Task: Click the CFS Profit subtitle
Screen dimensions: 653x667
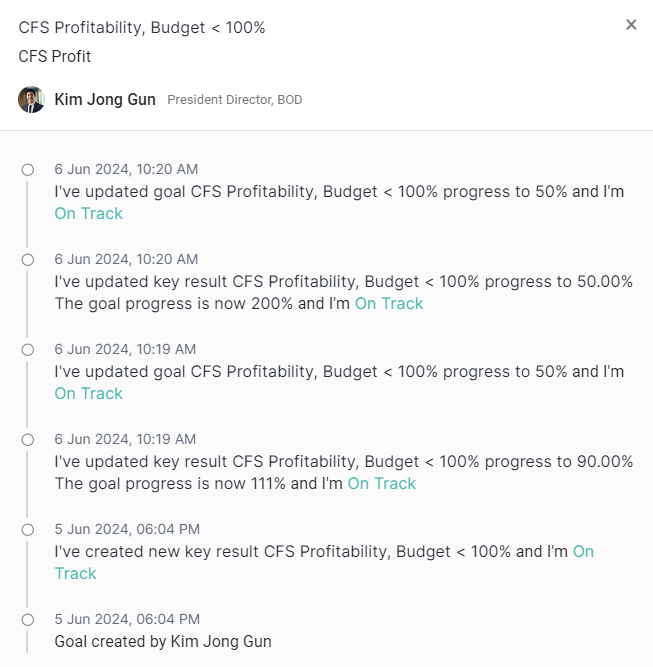Action: point(55,56)
